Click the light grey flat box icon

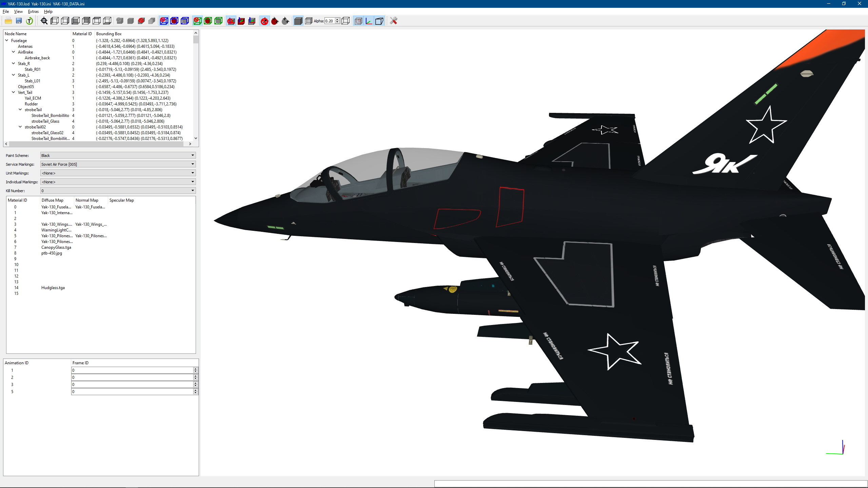[x=152, y=21]
